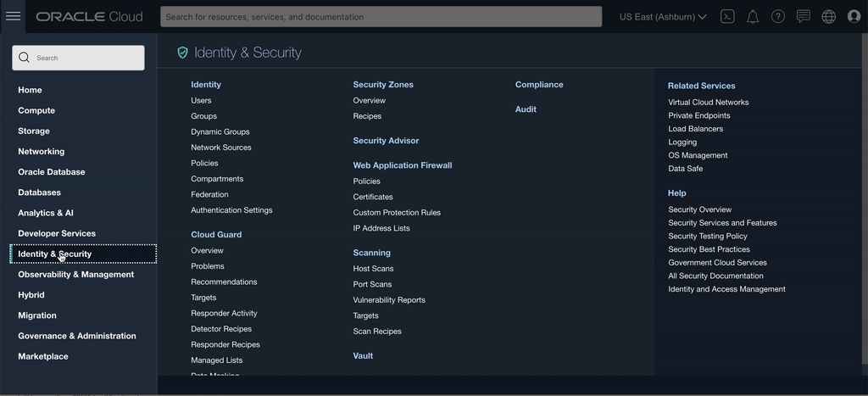Select Home in the navigation menu
This screenshot has height=396, width=868.
[x=30, y=90]
